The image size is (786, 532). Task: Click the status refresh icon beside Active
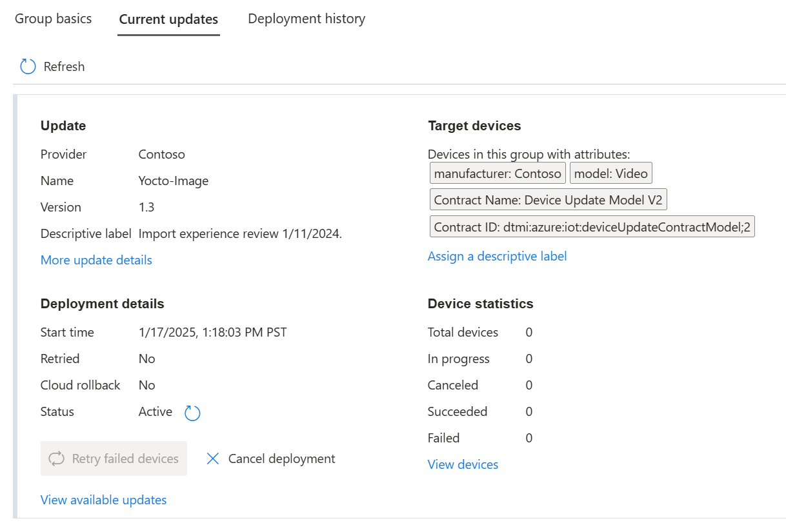pos(192,413)
